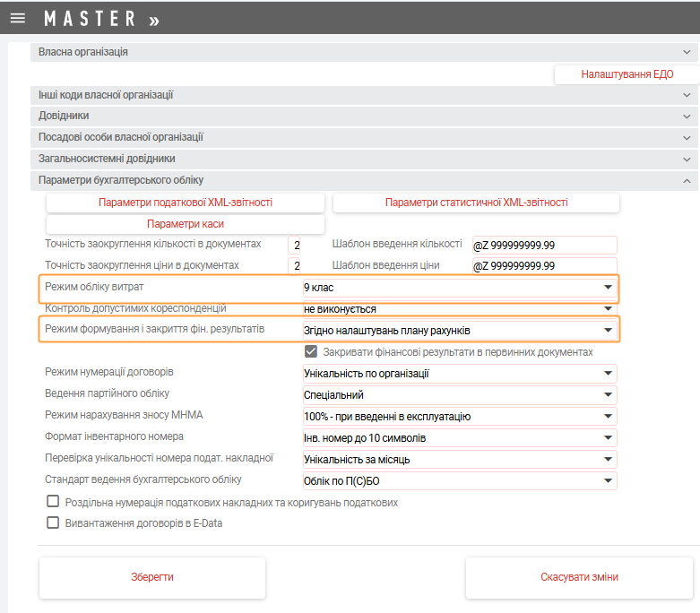The width and height of the screenshot is (700, 613).
Task: Click the Зберегти button
Action: tap(152, 577)
